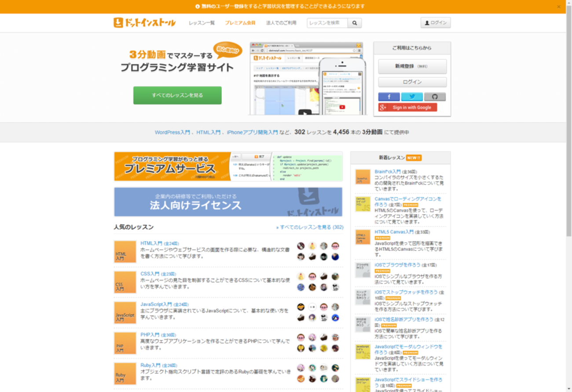Open 法人でのご利用 in the top navigation
The width and height of the screenshot is (572, 392).
tap(281, 23)
